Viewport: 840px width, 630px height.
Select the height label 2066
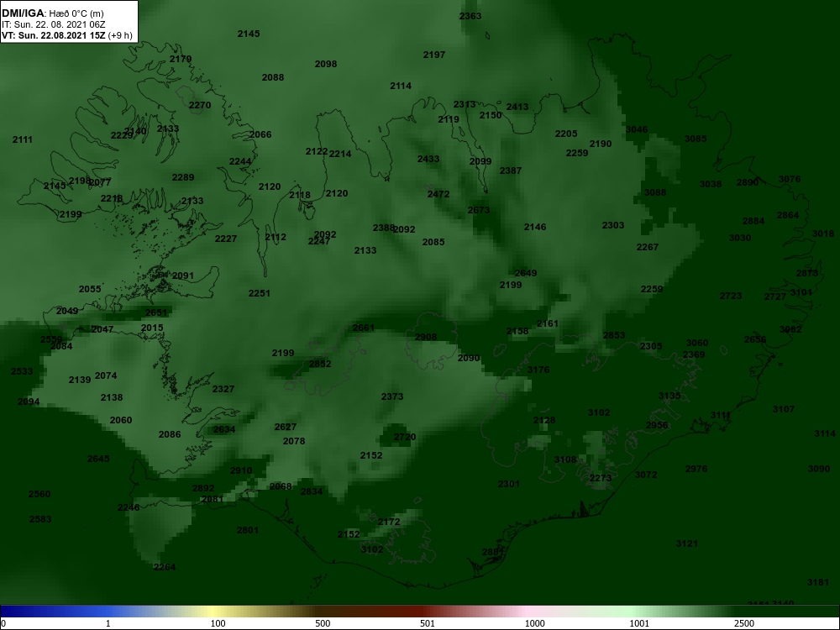[x=260, y=134]
